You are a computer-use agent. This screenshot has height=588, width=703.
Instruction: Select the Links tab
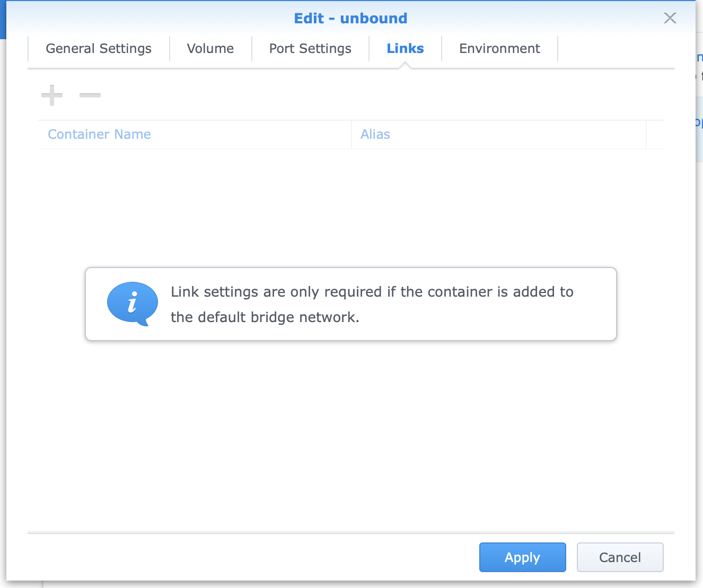[x=405, y=49]
